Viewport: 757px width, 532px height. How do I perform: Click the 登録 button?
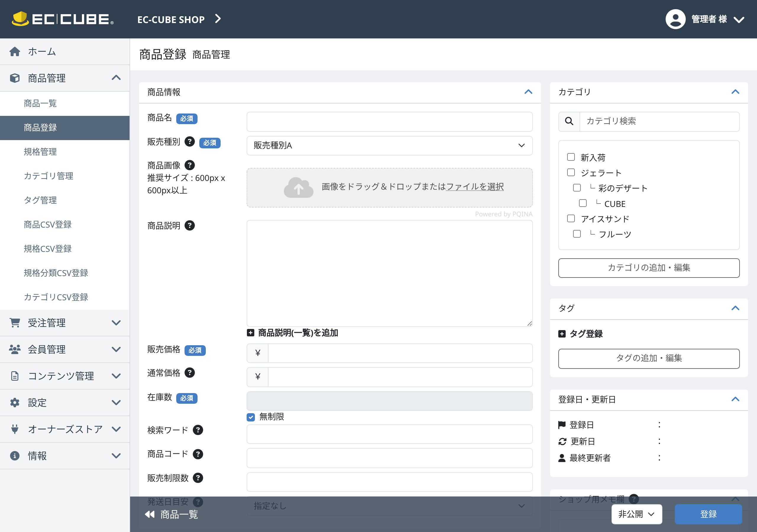pos(708,514)
